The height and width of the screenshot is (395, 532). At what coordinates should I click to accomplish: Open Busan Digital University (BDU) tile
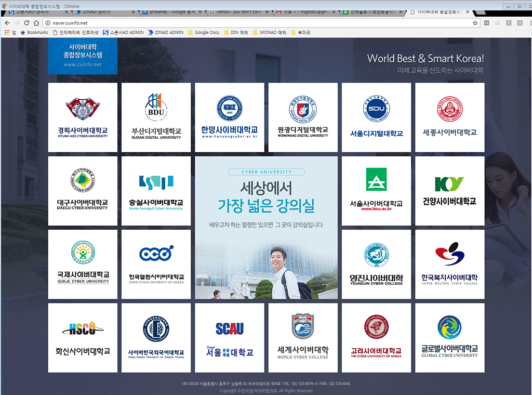click(156, 117)
